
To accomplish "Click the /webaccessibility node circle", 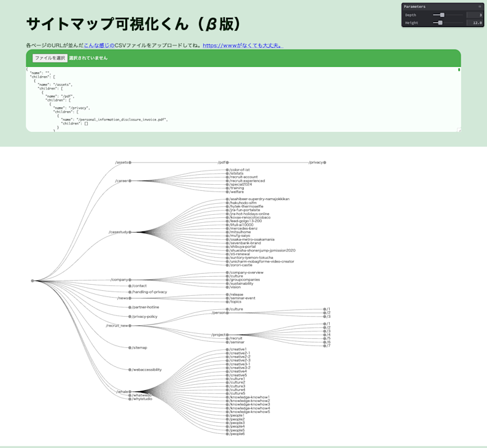I will tap(130, 370).
